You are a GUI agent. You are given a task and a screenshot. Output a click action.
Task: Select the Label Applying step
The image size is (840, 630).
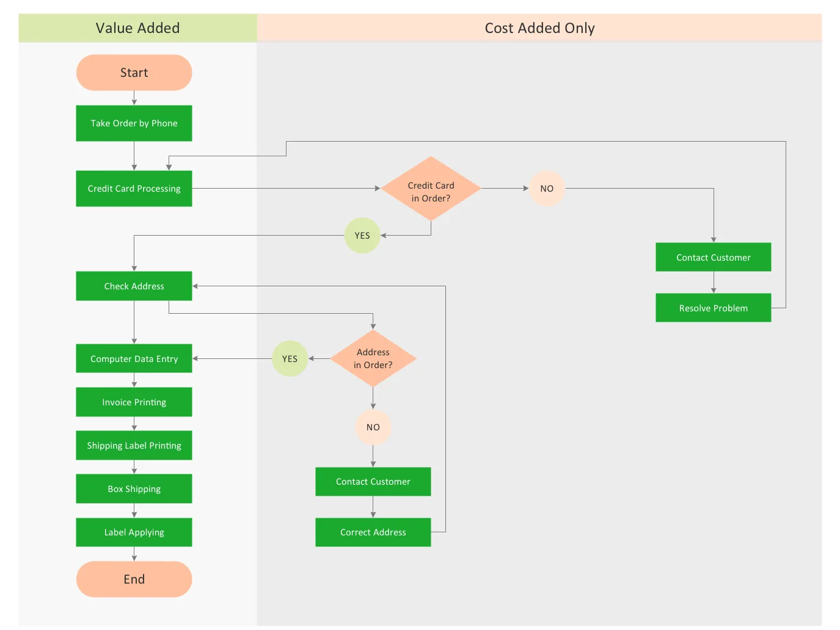[134, 532]
